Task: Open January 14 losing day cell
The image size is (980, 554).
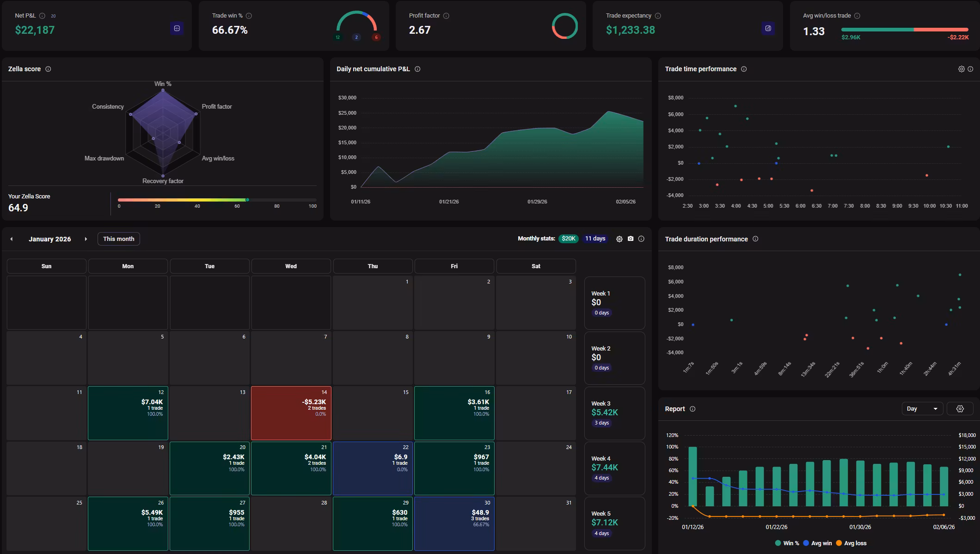Action: pyautogui.click(x=291, y=413)
